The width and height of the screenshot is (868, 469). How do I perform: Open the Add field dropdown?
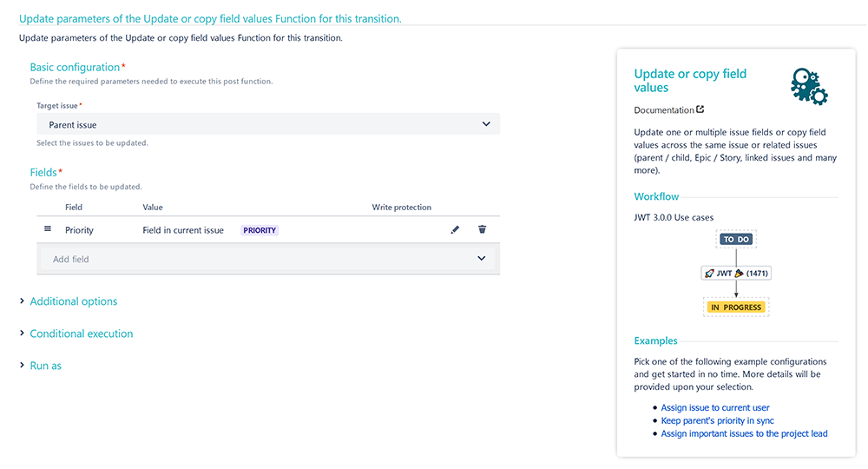click(268, 259)
